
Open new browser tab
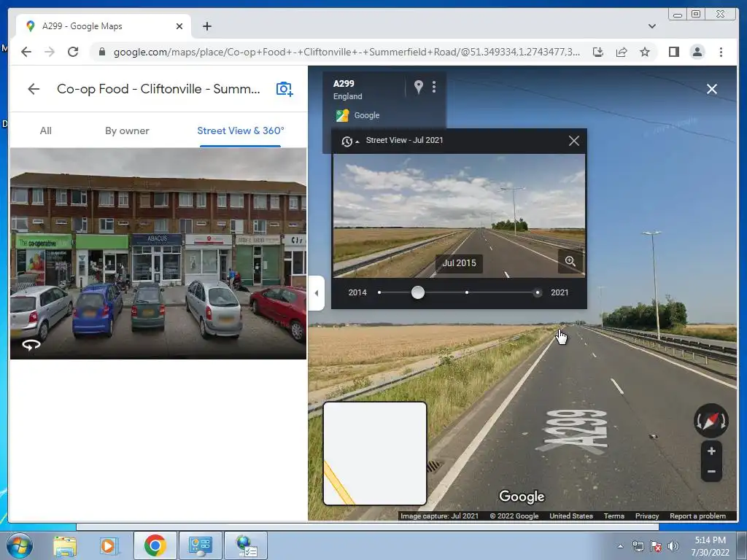coord(206,26)
